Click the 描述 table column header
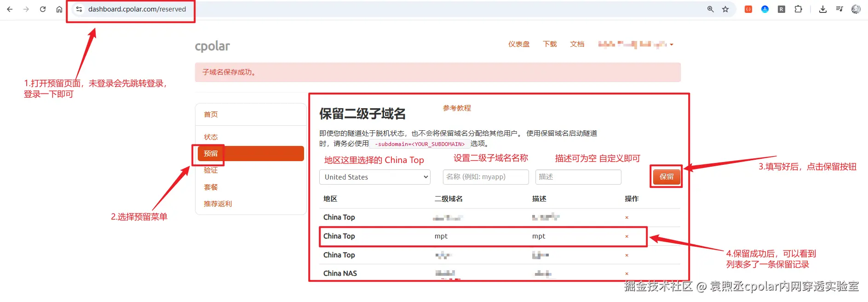 pos(539,199)
